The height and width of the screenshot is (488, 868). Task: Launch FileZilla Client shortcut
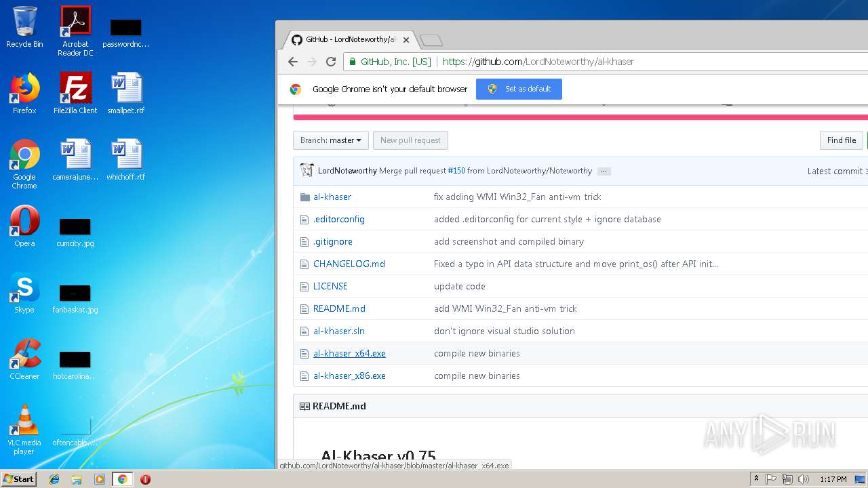75,94
